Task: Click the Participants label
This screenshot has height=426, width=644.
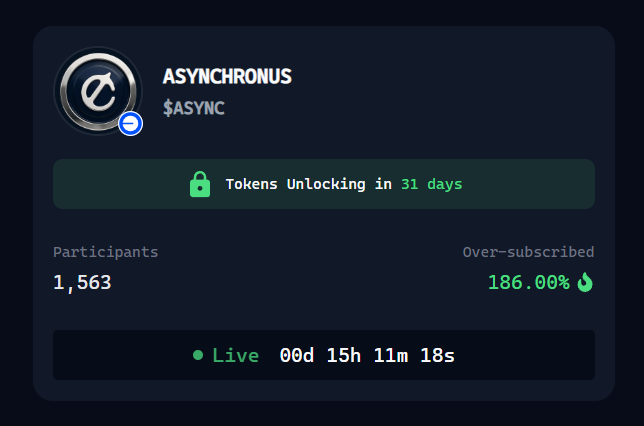Action: pyautogui.click(x=106, y=252)
